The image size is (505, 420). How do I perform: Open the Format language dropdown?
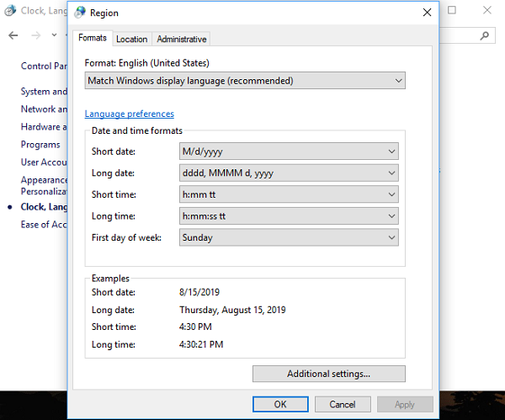[x=245, y=81]
